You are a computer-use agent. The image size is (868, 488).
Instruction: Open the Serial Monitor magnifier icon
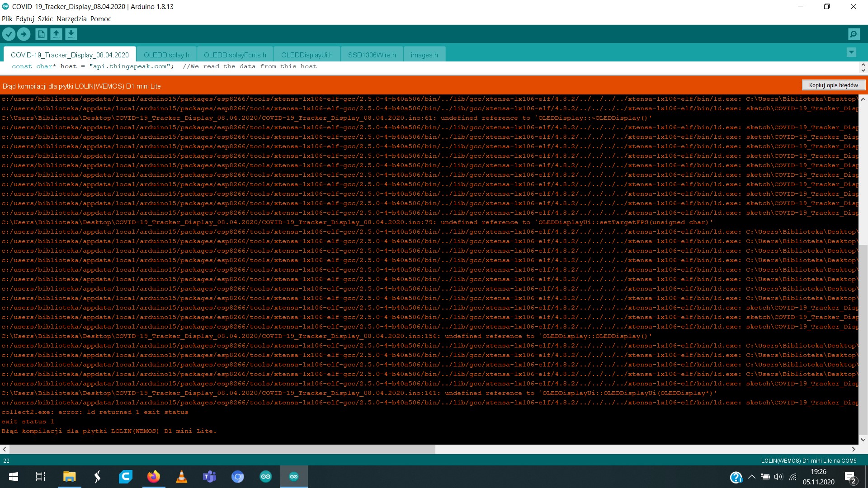click(x=854, y=34)
